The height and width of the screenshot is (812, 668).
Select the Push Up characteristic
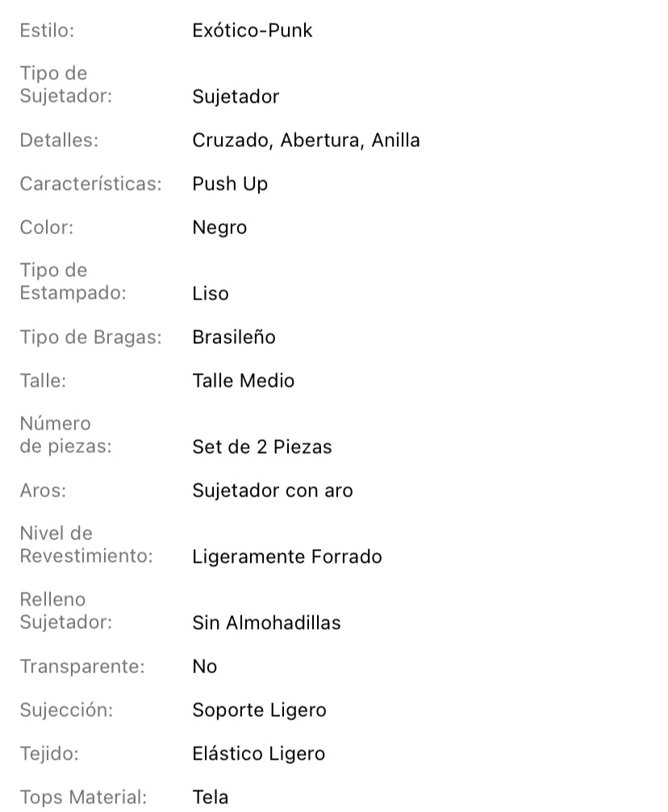click(x=230, y=184)
